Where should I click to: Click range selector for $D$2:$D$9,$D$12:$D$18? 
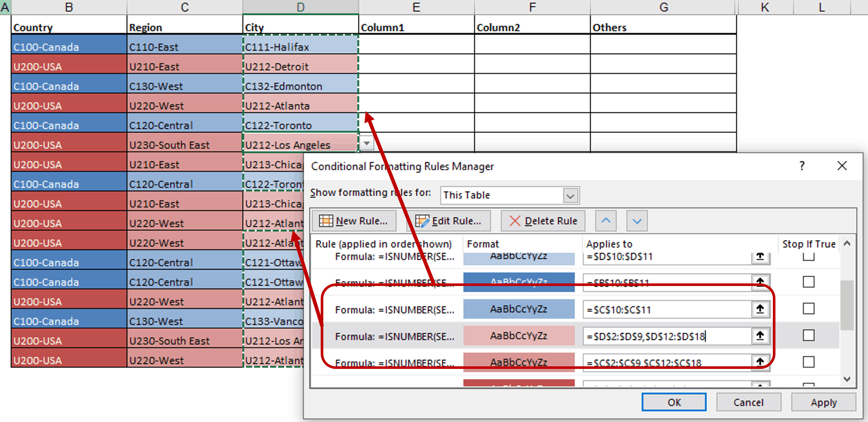tap(760, 336)
